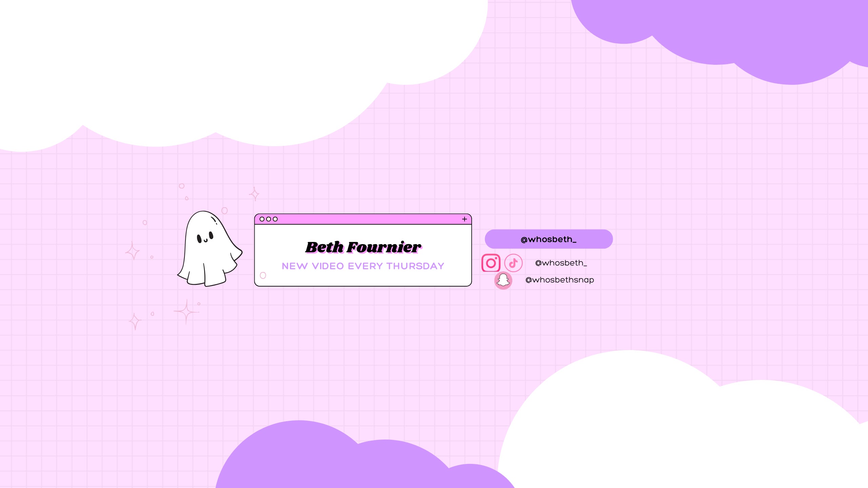Click the TikTok logo icon
Image resolution: width=868 pixels, height=488 pixels.
coord(513,263)
